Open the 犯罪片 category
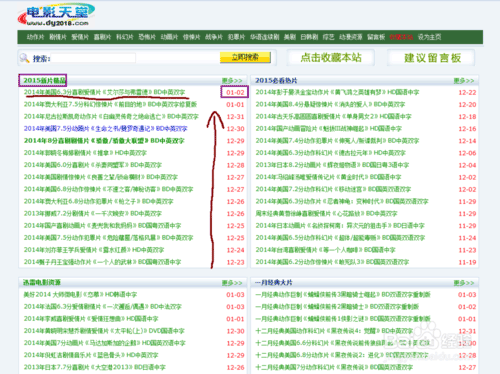This screenshot has width=500, height=374. (236, 37)
